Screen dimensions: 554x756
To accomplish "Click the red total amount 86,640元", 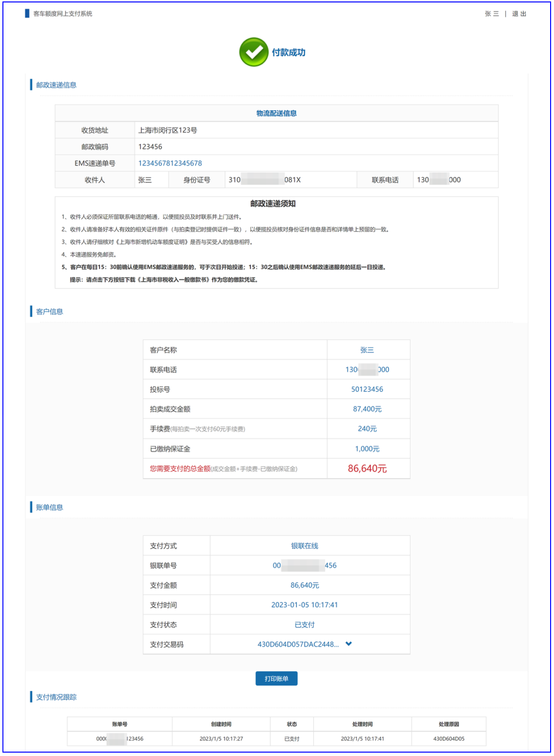I will coord(367,469).
